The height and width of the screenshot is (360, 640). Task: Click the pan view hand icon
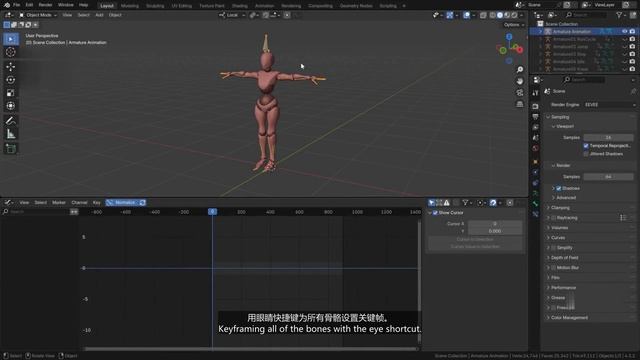(520, 81)
